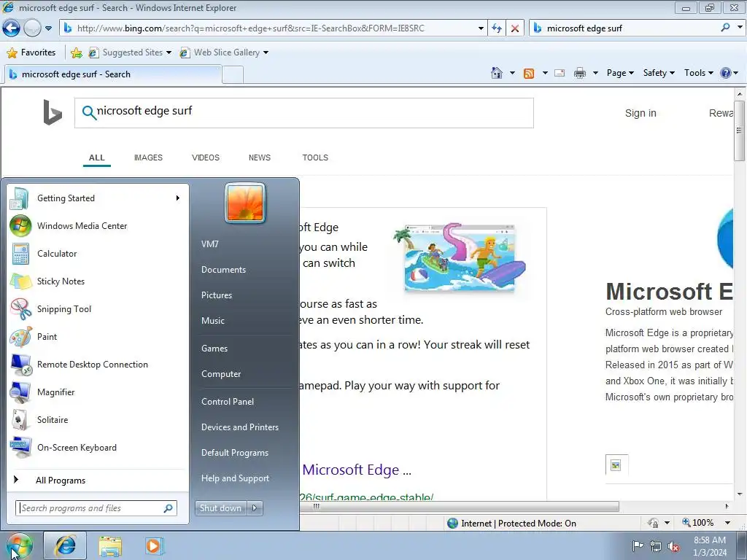The width and height of the screenshot is (747, 560).
Task: Switch to the VIDEOS search tab
Action: [x=205, y=157]
